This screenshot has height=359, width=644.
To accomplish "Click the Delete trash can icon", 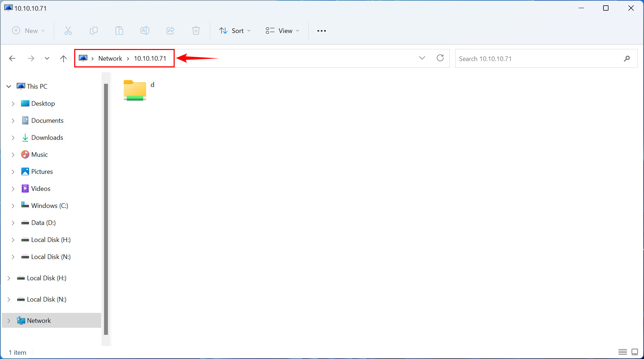I will (x=196, y=31).
